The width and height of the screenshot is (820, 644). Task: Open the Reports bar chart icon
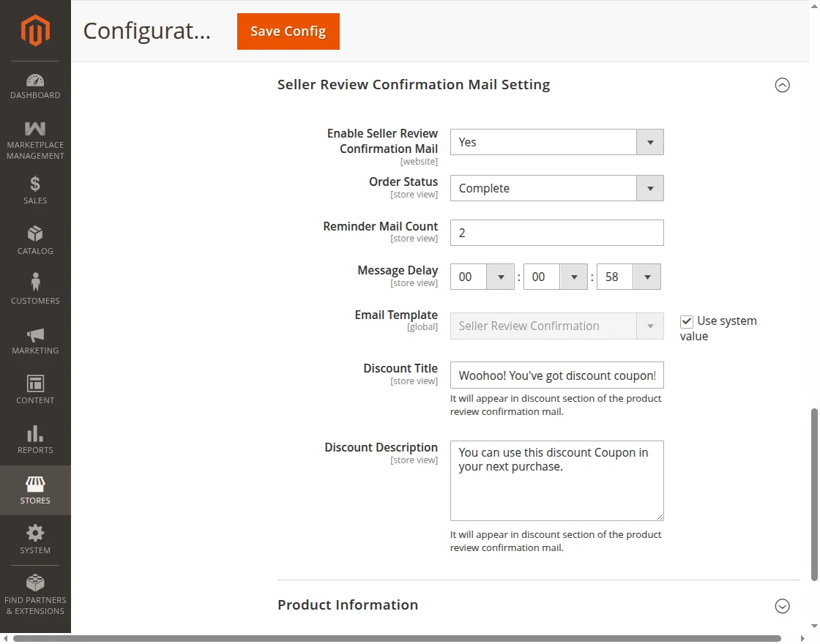tap(35, 434)
